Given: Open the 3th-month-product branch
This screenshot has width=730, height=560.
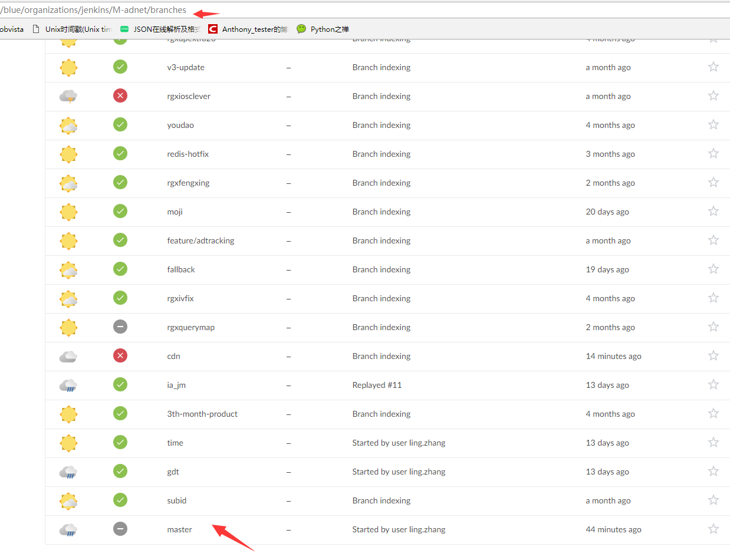Looking at the screenshot, I should pos(202,414).
